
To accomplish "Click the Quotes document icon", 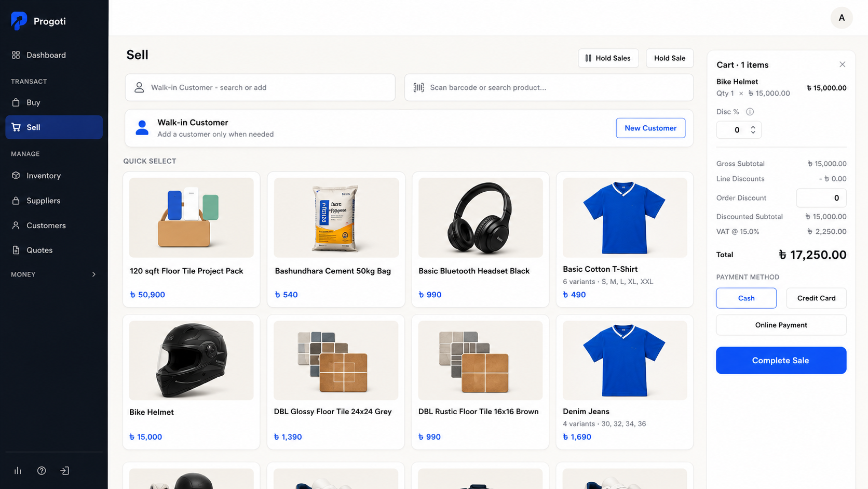I will [x=16, y=250].
